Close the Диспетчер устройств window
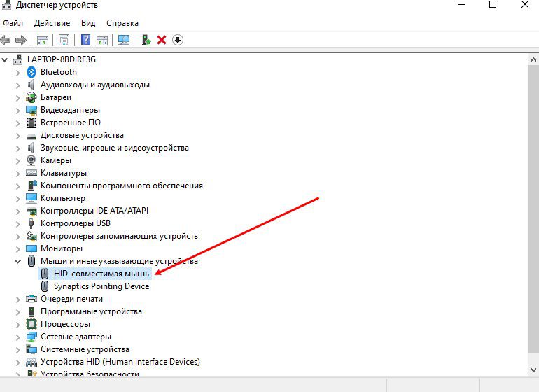The image size is (539, 392). click(525, 4)
